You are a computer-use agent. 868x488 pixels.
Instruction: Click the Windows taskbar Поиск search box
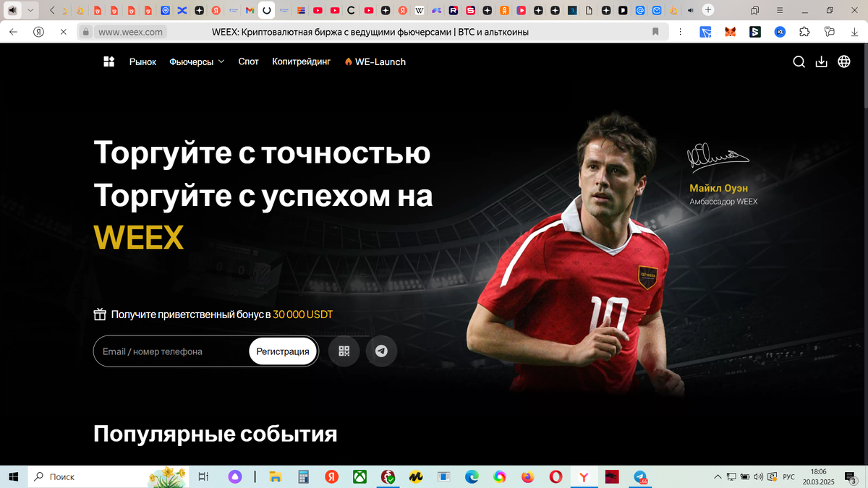point(109,476)
